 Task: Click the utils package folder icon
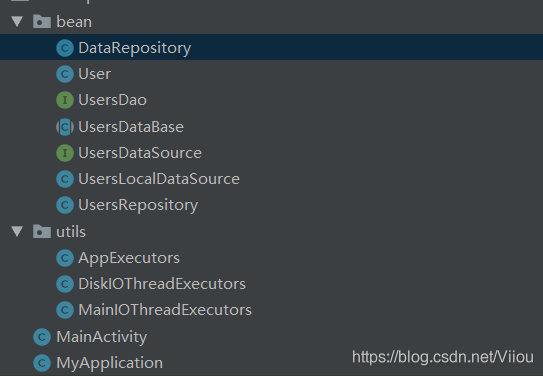tap(42, 231)
